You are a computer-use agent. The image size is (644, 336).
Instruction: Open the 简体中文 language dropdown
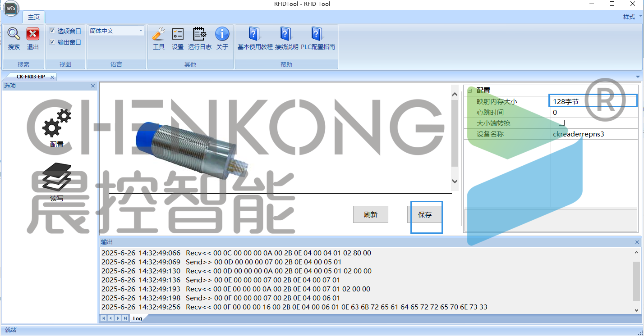point(141,31)
